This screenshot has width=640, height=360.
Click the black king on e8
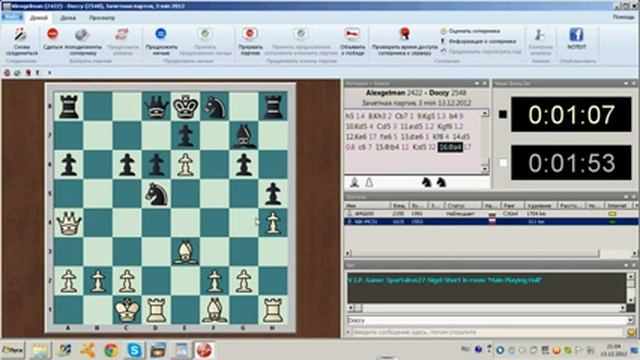tap(185, 107)
